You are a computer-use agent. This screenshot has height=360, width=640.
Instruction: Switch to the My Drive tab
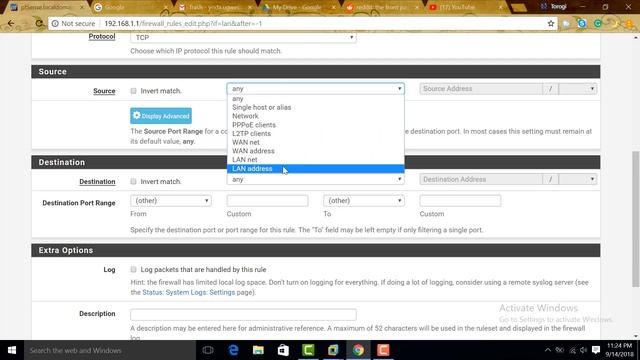click(x=298, y=7)
